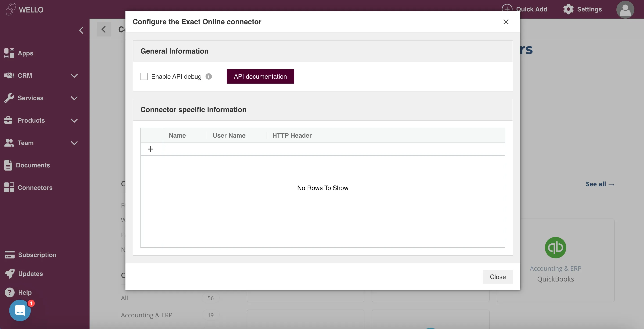Click the WELLO brand name
This screenshot has width=644, height=329.
point(31,9)
